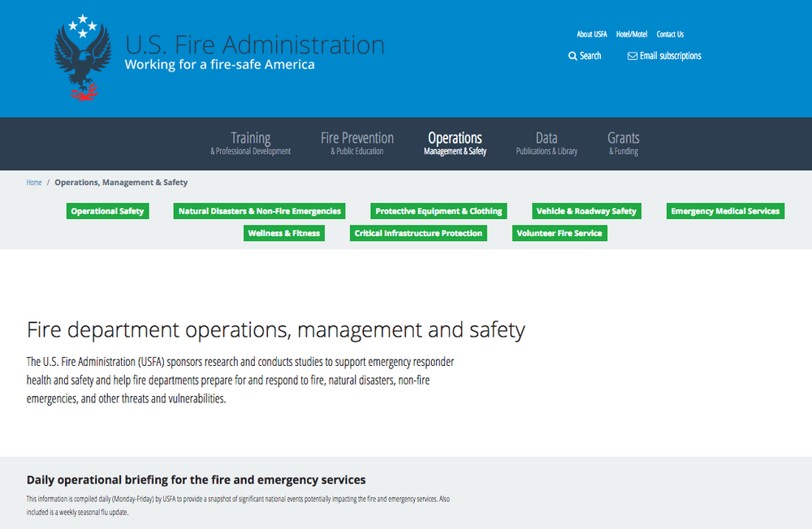812x529 pixels.
Task: Select the Critical Infrastructure Protection tag
Action: click(x=418, y=233)
